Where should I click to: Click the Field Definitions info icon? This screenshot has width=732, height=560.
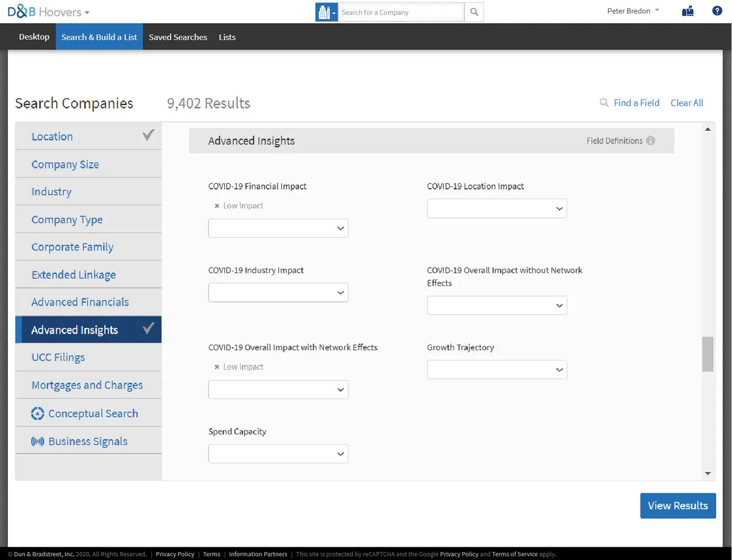pos(651,141)
